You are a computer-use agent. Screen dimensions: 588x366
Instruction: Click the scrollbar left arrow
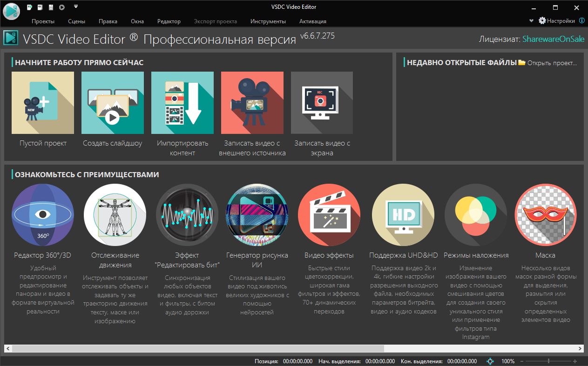pyautogui.click(x=8, y=348)
